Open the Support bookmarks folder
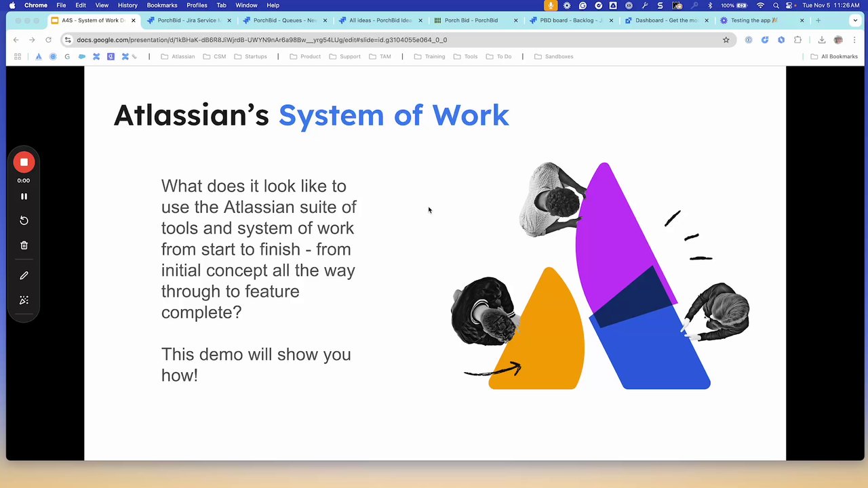This screenshot has height=488, width=868. [344, 56]
